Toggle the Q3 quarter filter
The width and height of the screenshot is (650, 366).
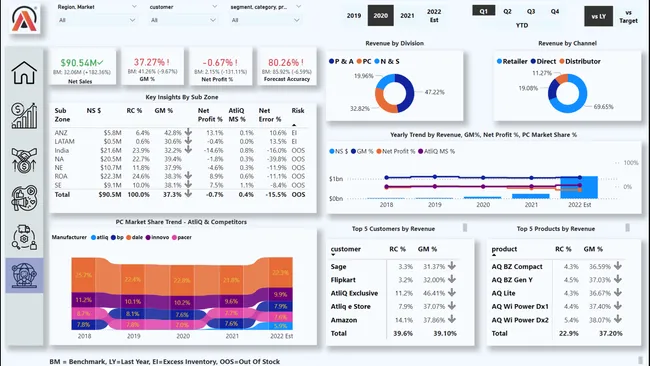pos(531,11)
